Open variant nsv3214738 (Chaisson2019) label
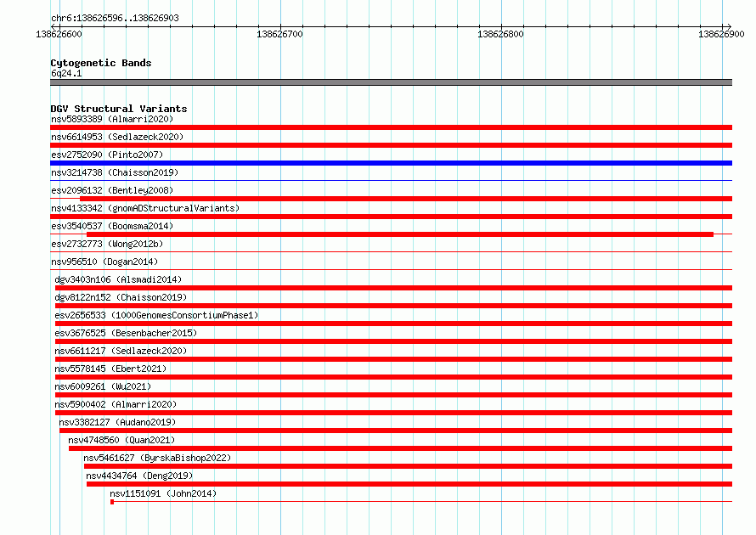Viewport: 756px width, 535px height. click(115, 172)
